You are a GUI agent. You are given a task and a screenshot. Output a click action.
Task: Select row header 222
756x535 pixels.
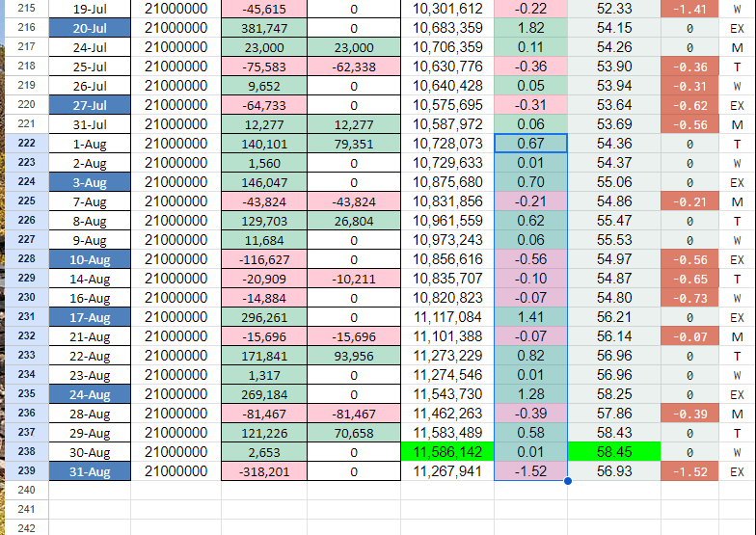(x=27, y=143)
